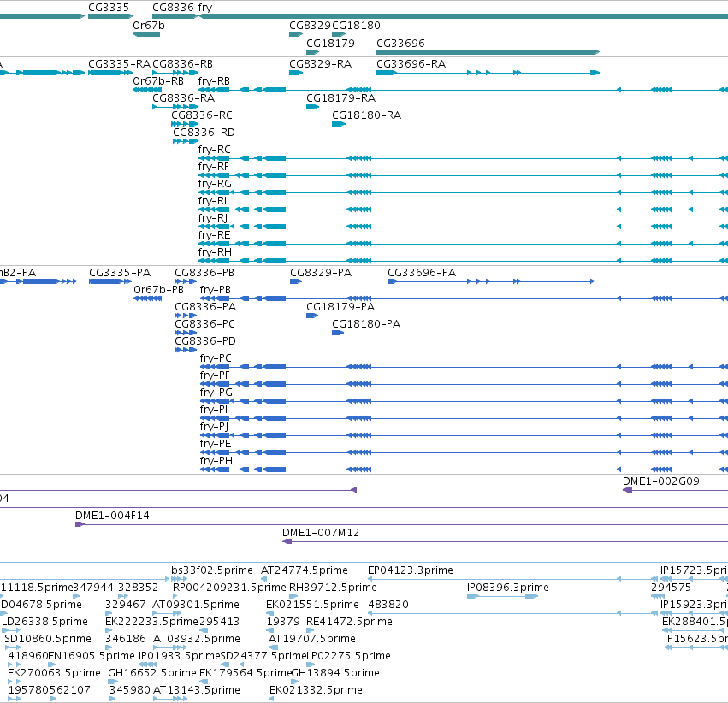728x703 pixels.
Task: Select the CG33696 gene bar
Action: [488, 52]
